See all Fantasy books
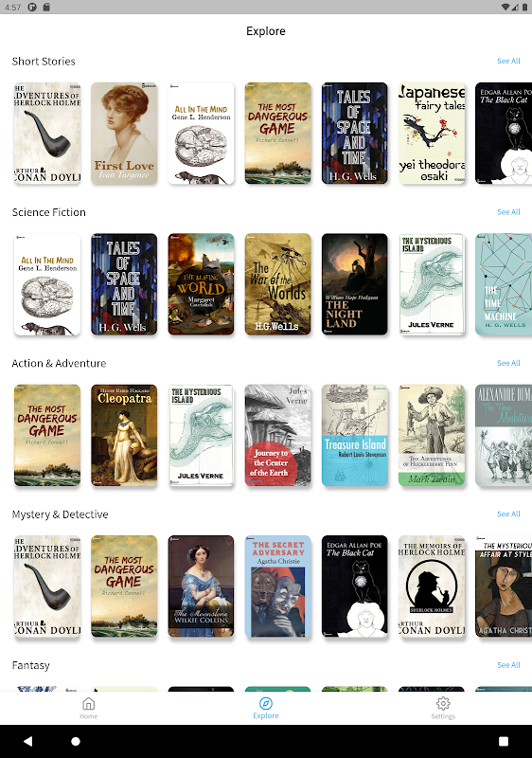This screenshot has width=532, height=758. pyautogui.click(x=508, y=665)
